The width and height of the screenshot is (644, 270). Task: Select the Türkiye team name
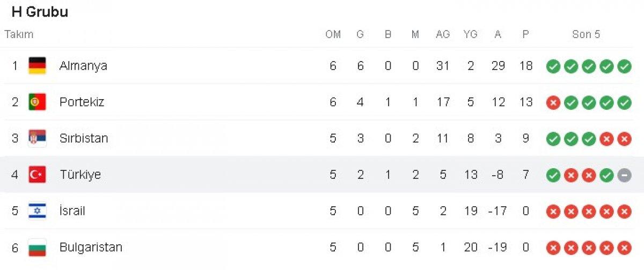pyautogui.click(x=80, y=175)
